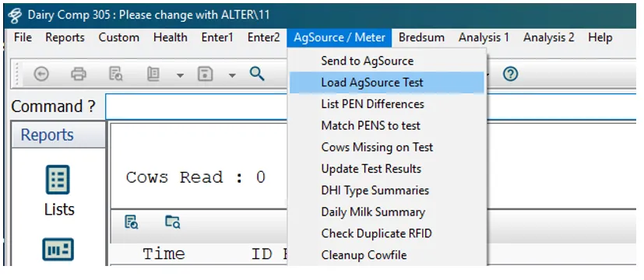
Task: Click the magnifier search icon
Action: pyautogui.click(x=257, y=74)
